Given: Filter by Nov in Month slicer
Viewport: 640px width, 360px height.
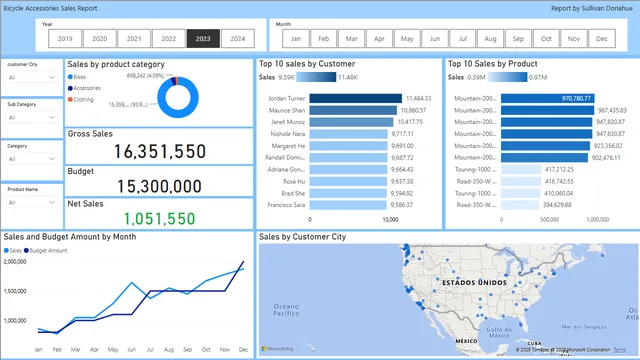Looking at the screenshot, I should [574, 39].
